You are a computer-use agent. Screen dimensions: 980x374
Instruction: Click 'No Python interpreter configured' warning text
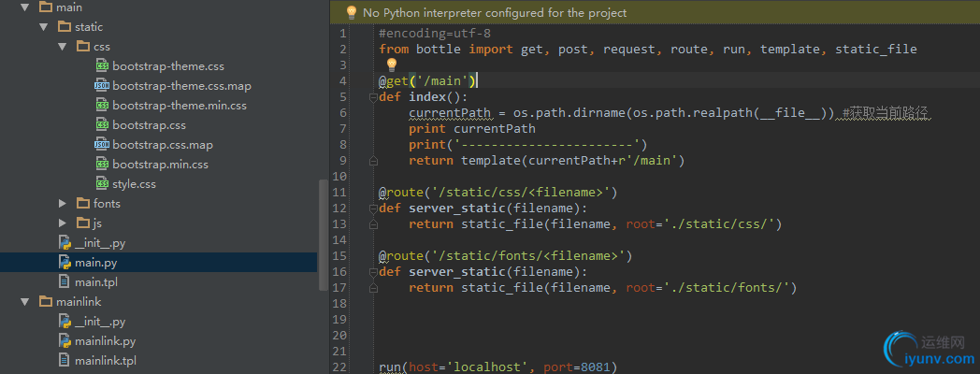tap(495, 12)
